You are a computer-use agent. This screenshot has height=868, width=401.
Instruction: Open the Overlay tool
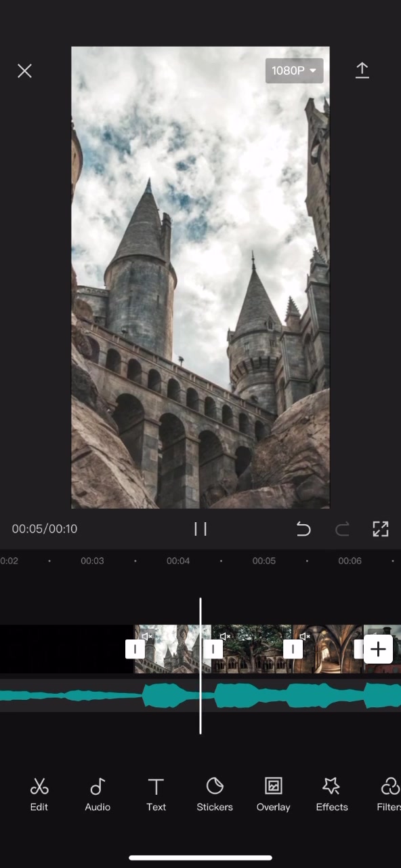(x=273, y=794)
